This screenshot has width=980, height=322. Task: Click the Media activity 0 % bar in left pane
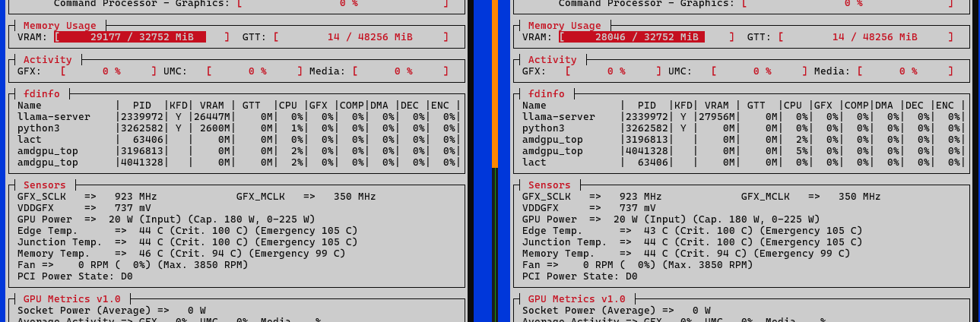pyautogui.click(x=400, y=71)
